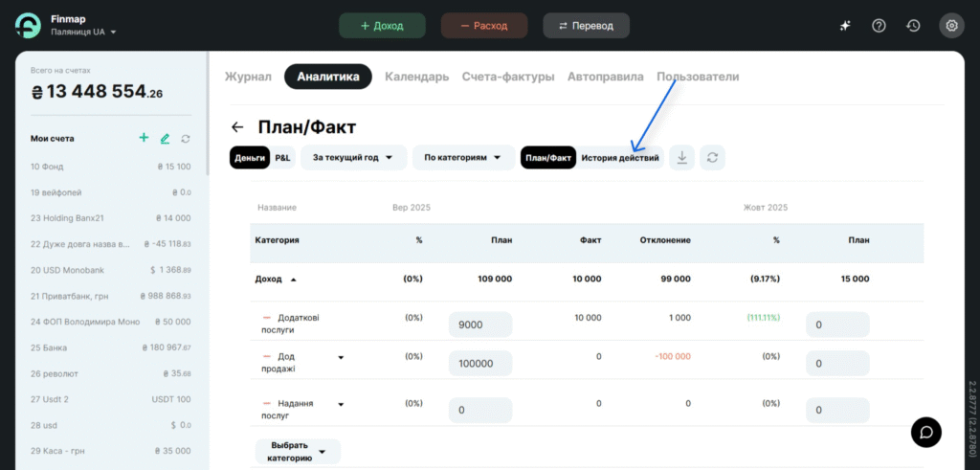Open the По категориям dropdown
This screenshot has height=470, width=980.
(463, 158)
